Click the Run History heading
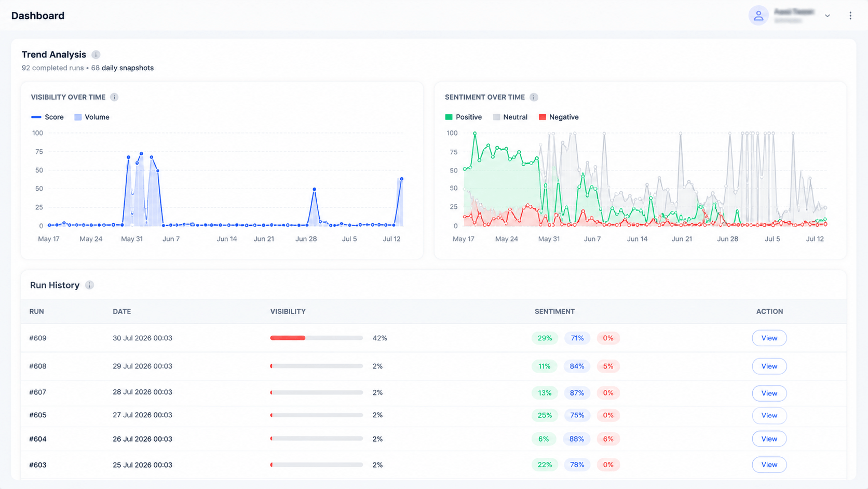 click(x=55, y=285)
